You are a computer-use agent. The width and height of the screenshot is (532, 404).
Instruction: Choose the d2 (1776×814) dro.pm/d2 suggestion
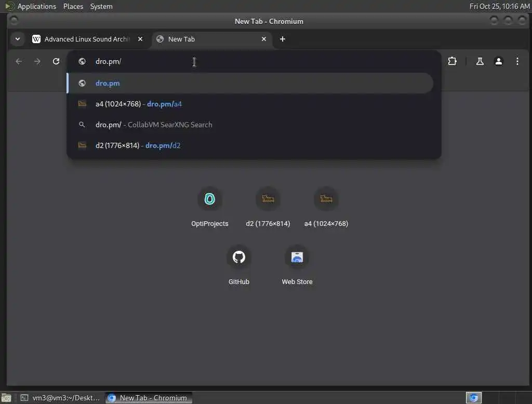pyautogui.click(x=250, y=145)
